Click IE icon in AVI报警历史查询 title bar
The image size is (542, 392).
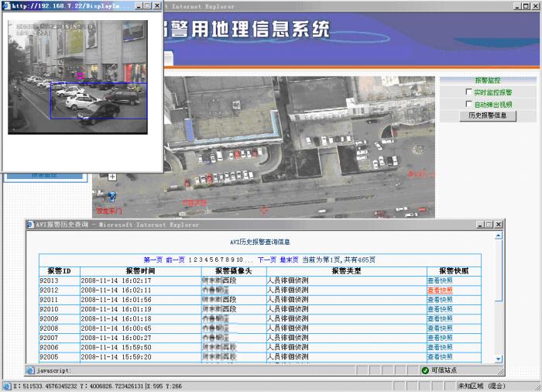[31, 225]
